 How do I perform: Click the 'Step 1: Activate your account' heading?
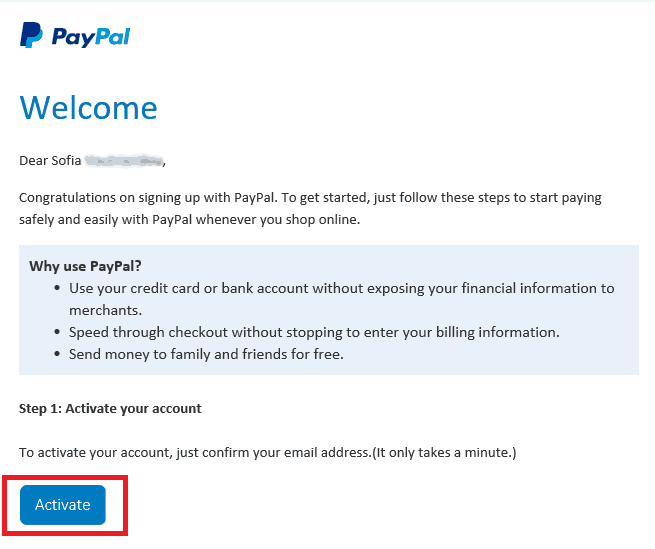point(110,409)
